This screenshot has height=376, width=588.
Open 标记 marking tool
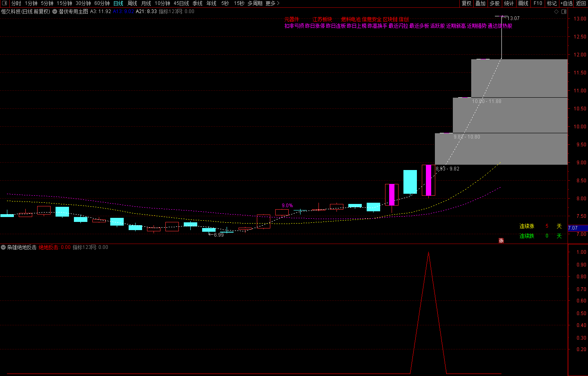[552, 3]
